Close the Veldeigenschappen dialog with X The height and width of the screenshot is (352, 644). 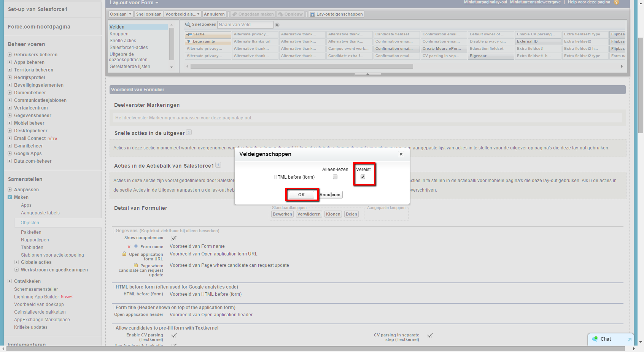401,154
